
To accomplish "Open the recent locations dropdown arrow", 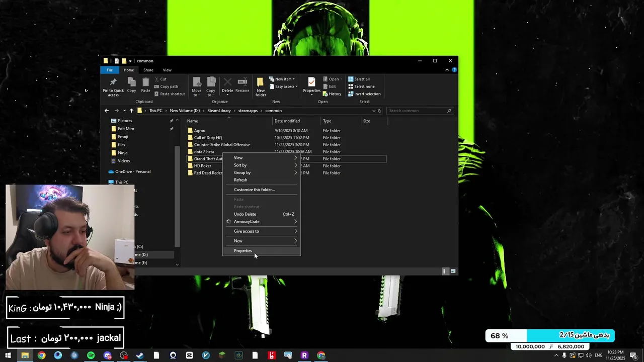I will pyautogui.click(x=124, y=111).
